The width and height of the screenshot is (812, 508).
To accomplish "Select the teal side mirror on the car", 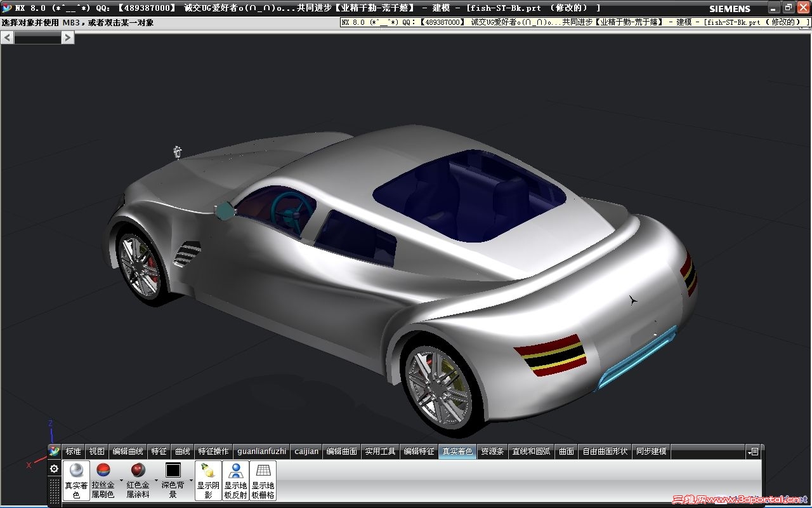I will pyautogui.click(x=225, y=211).
